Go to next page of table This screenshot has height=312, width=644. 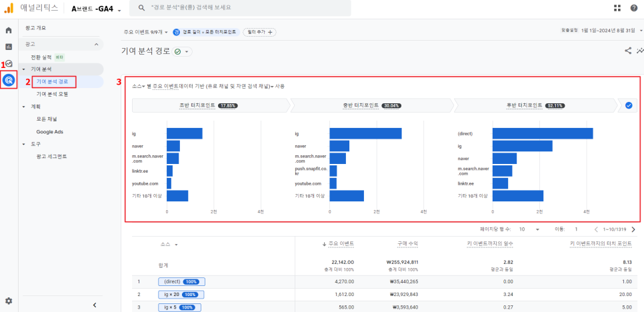click(633, 229)
